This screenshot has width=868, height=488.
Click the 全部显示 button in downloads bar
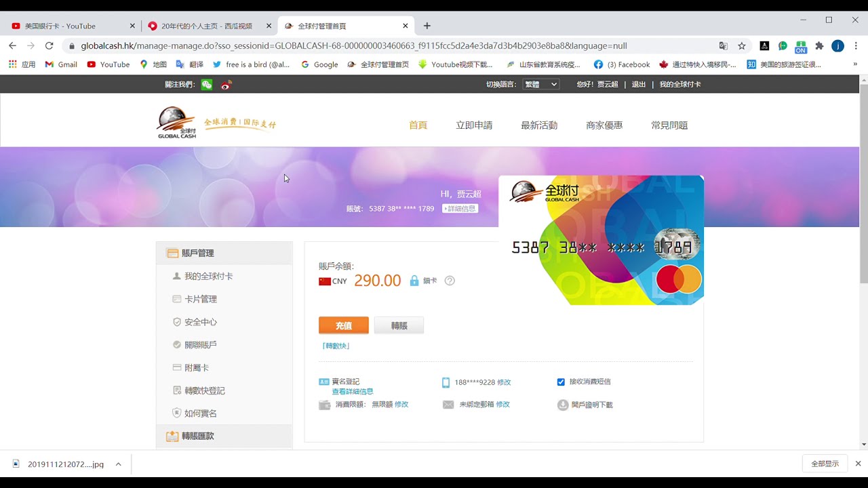pos(825,464)
